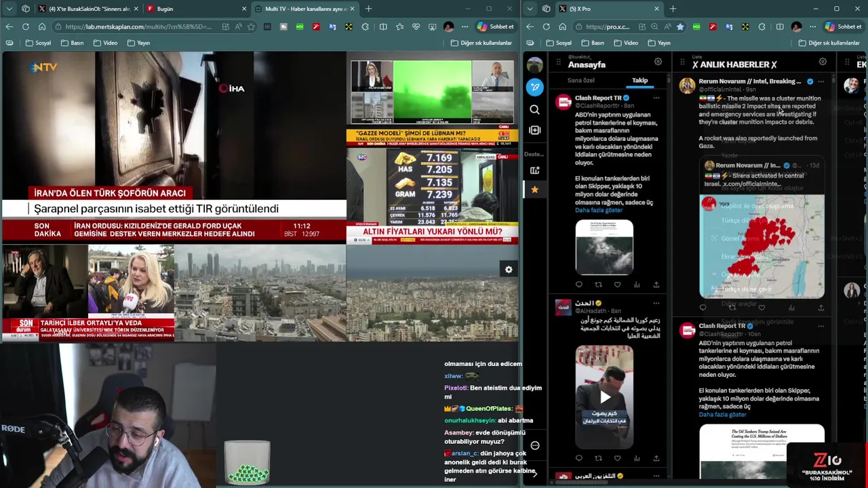Refresh the Multi TV browser page
This screenshot has height=488, width=868.
click(x=26, y=26)
